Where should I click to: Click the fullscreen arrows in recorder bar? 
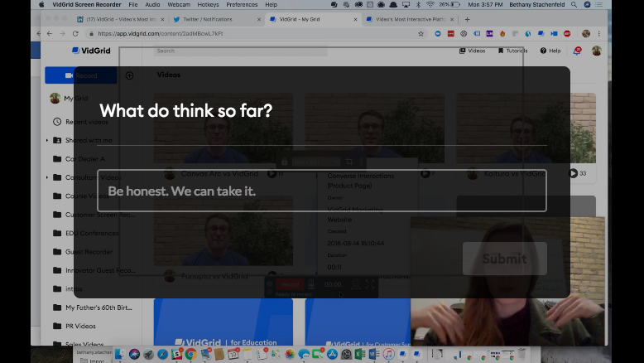coord(370,284)
